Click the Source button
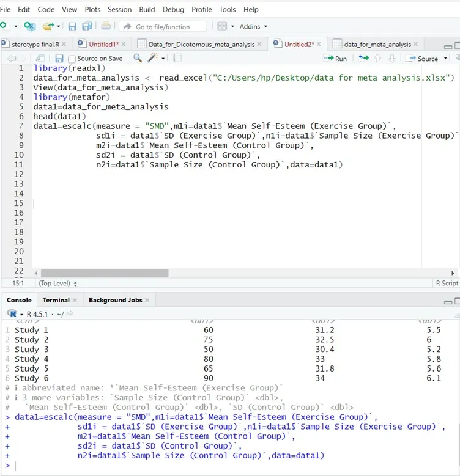The image size is (460, 476). (x=422, y=58)
